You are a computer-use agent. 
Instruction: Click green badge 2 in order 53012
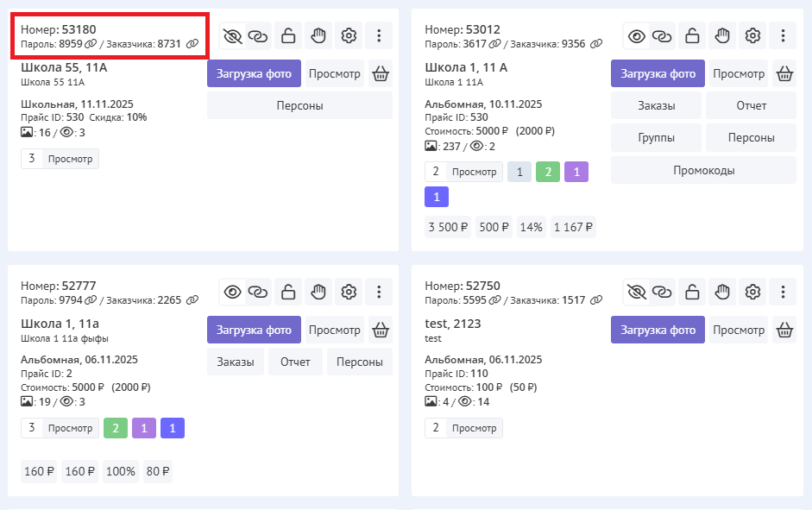(547, 172)
